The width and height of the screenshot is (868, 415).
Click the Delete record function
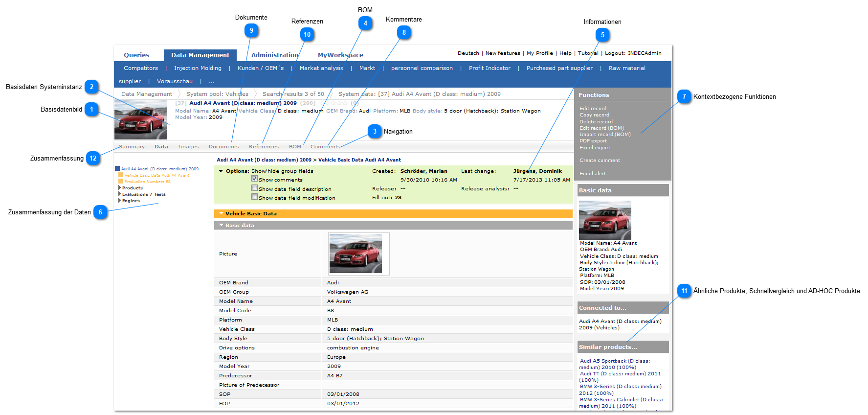(x=596, y=122)
